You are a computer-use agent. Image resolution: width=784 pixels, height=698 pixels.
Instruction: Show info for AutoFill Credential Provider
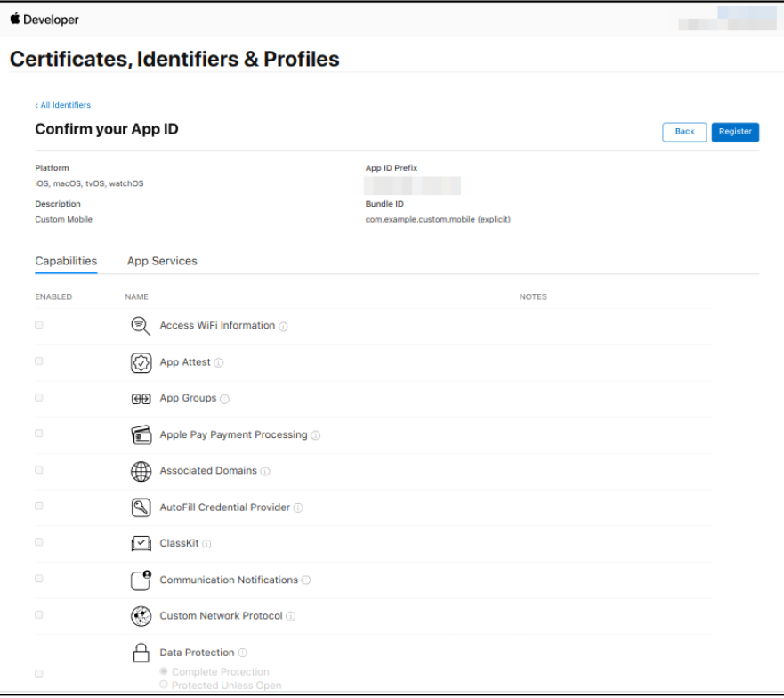coord(298,507)
